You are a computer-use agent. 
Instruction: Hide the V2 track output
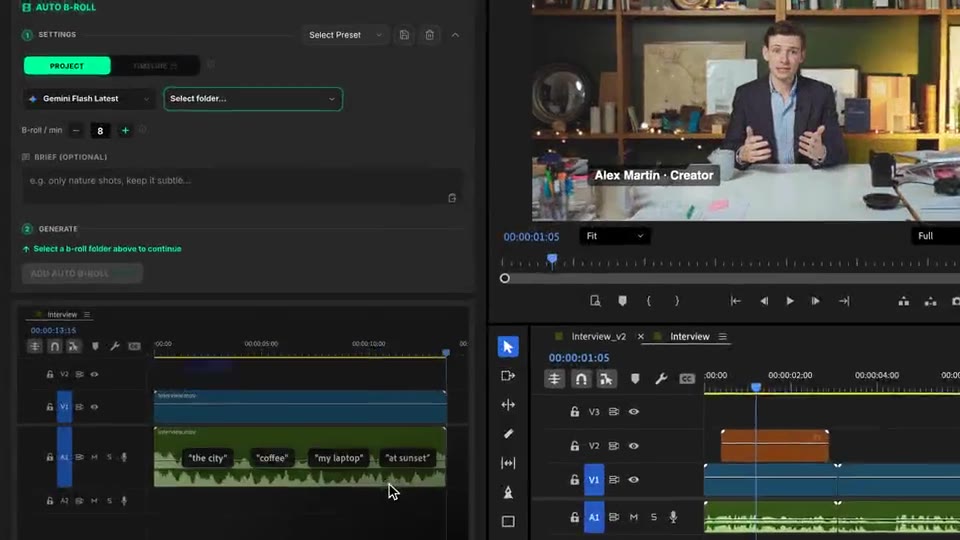coord(634,446)
